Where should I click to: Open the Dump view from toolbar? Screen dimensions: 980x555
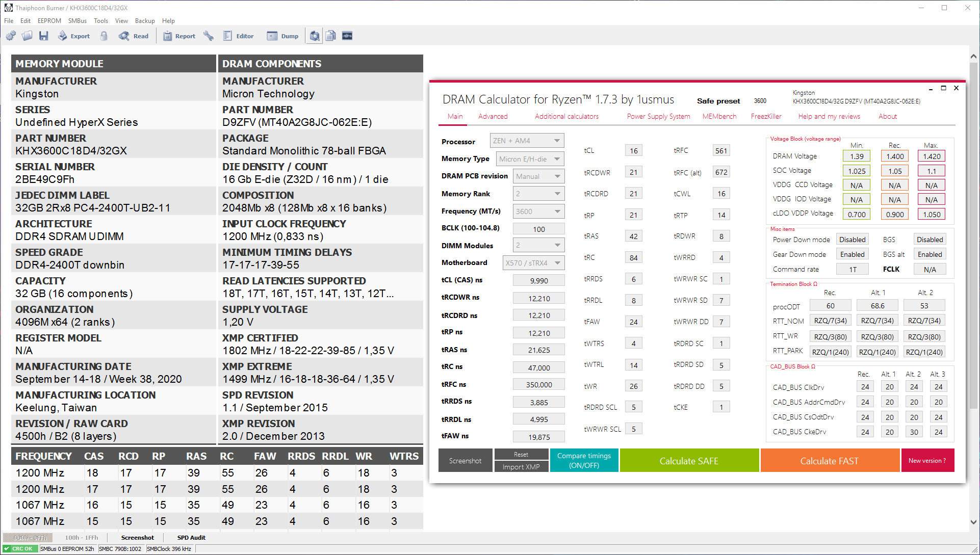pos(283,36)
